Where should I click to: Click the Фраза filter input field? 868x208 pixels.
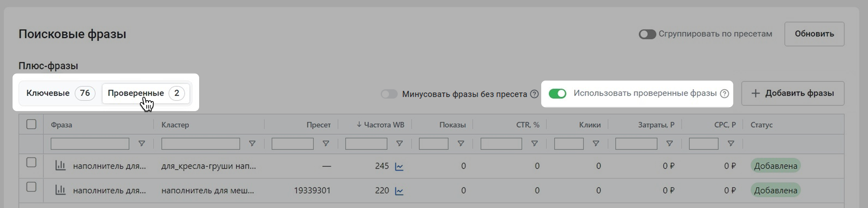(90, 144)
